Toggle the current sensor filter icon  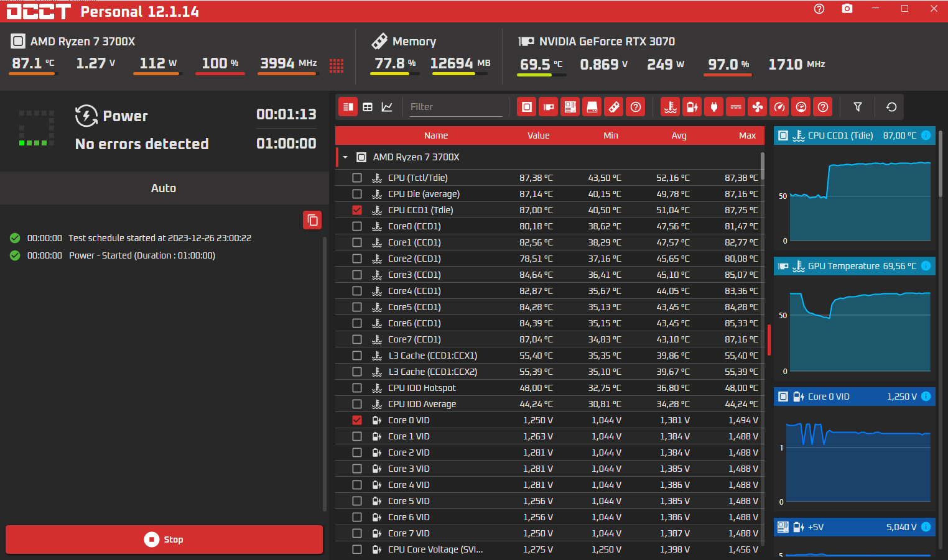coord(736,107)
